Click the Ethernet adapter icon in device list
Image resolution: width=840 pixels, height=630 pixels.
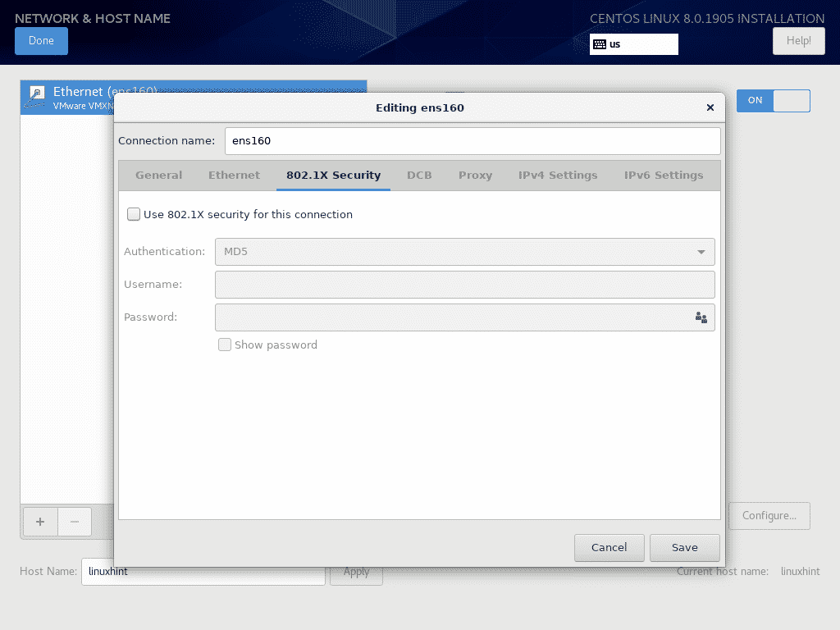37,97
